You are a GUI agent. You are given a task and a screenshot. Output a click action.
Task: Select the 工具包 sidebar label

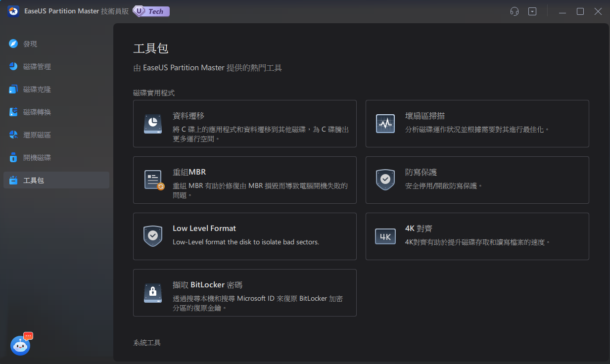(34, 181)
